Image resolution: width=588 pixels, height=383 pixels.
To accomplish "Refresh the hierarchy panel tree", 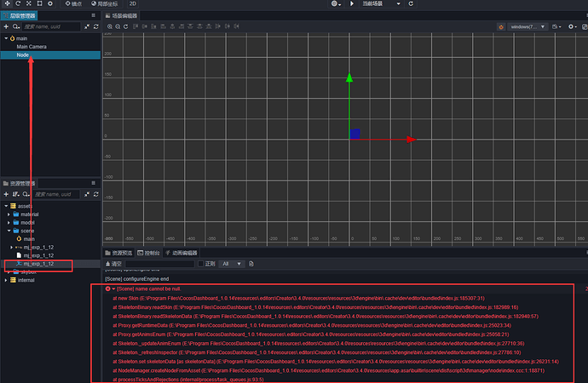I will click(96, 26).
